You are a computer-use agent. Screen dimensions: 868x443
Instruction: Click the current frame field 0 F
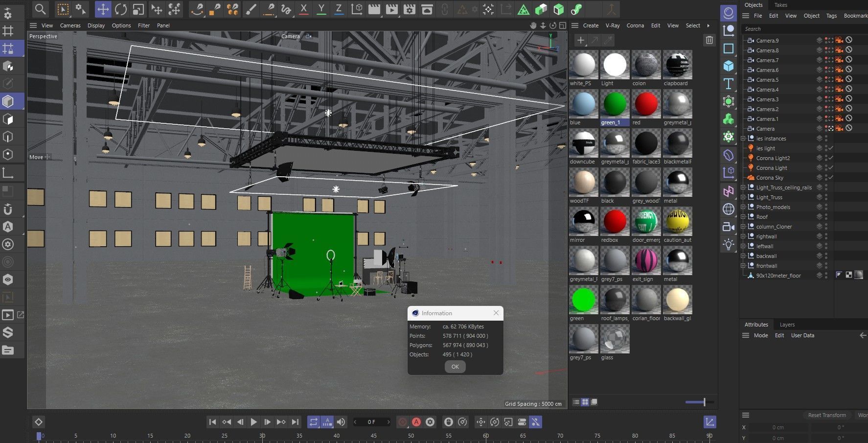click(x=372, y=422)
